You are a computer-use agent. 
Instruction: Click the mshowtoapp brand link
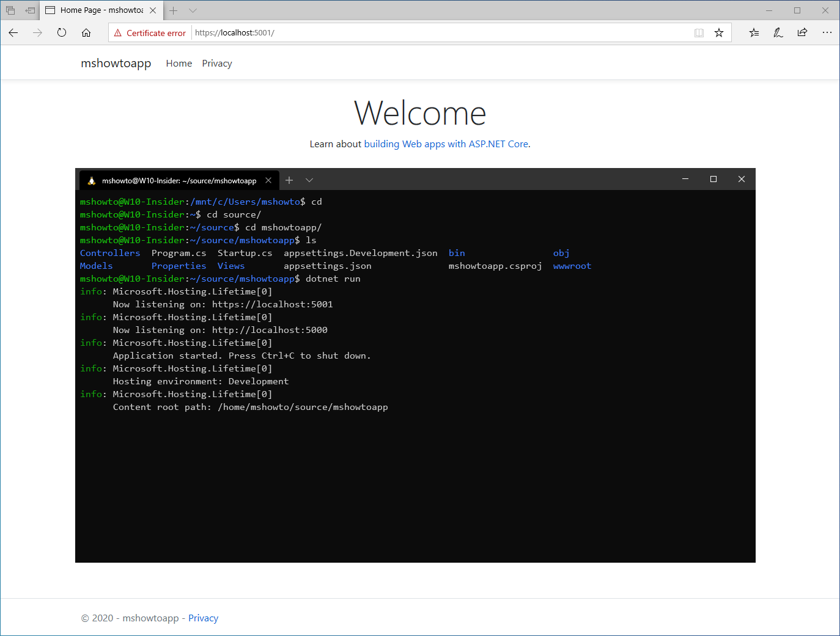116,64
